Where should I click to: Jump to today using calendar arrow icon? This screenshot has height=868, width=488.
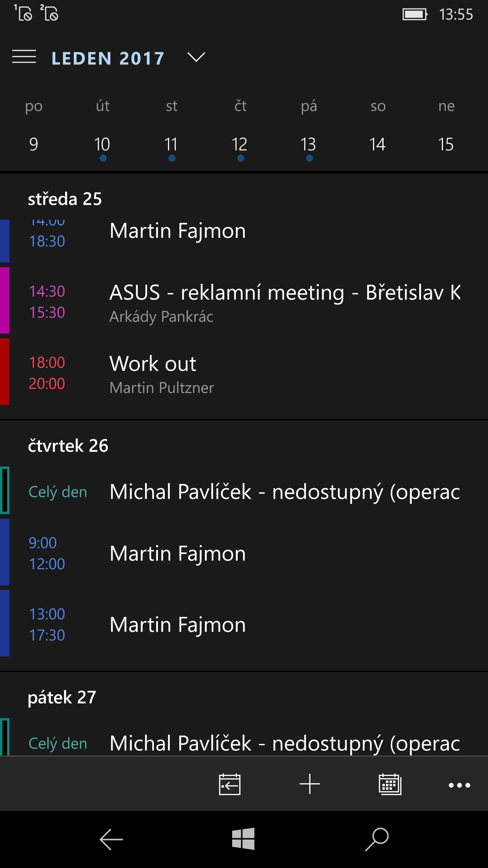(x=229, y=784)
